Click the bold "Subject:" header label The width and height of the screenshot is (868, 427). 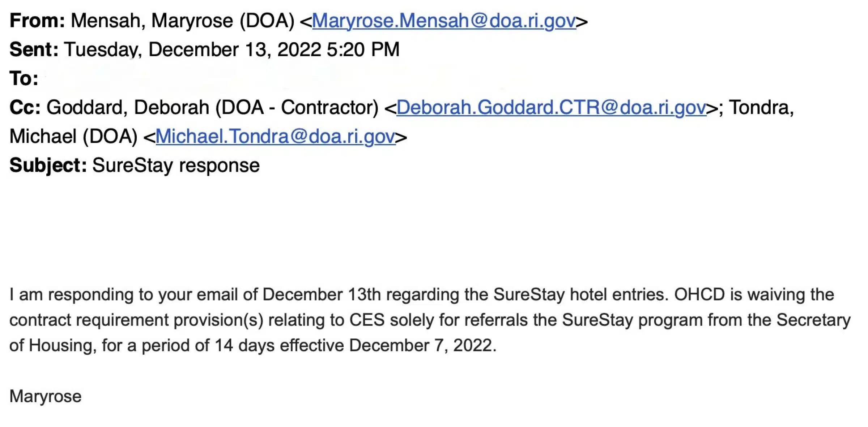[x=48, y=166]
